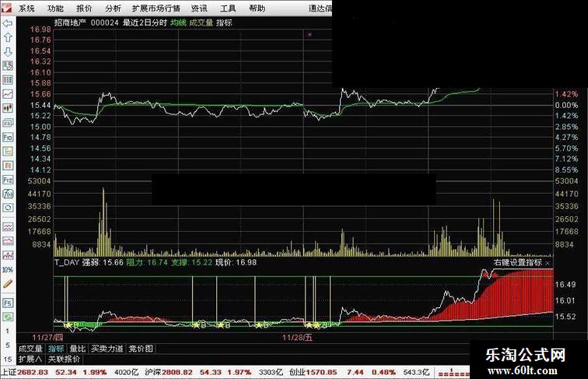Image resolution: width=588 pixels, height=379 pixels.
Task: Open the 系统 menu
Action: pyautogui.click(x=27, y=8)
